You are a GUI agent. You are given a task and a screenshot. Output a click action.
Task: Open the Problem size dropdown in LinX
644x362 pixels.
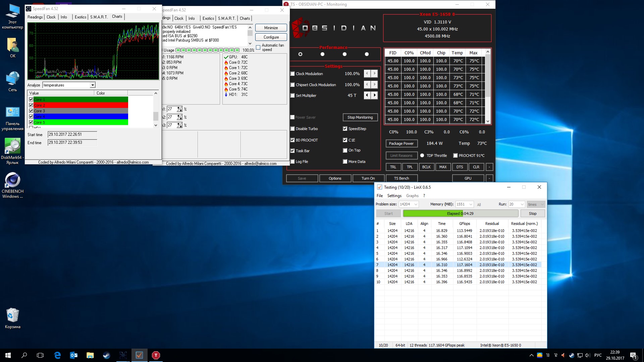416,204
